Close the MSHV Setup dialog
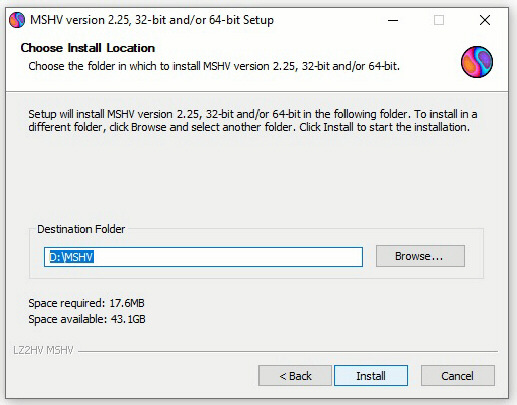Image resolution: width=517 pixels, height=405 pixels. (485, 20)
